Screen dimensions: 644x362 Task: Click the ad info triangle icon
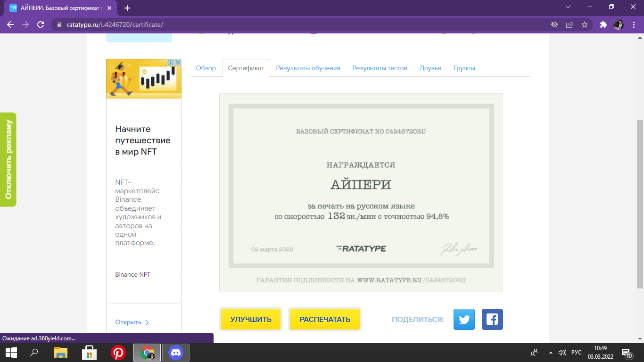point(172,62)
